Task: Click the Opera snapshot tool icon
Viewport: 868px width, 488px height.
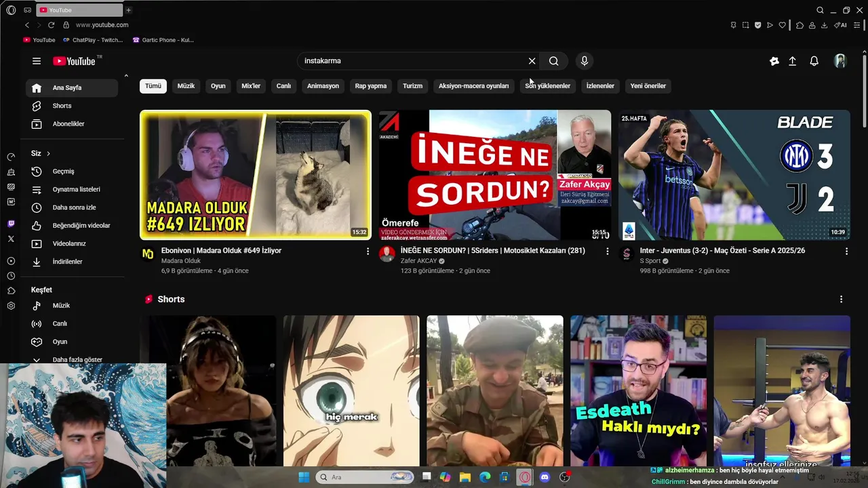Action: click(745, 25)
